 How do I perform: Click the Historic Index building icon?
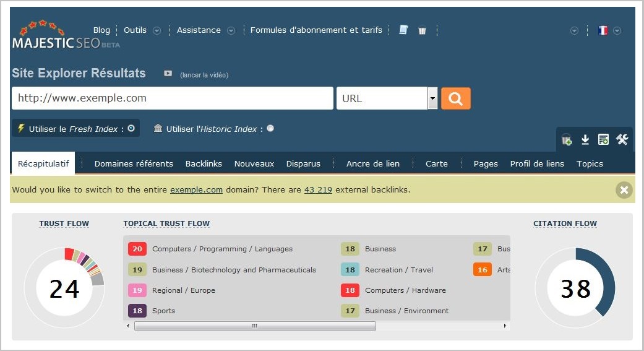158,128
